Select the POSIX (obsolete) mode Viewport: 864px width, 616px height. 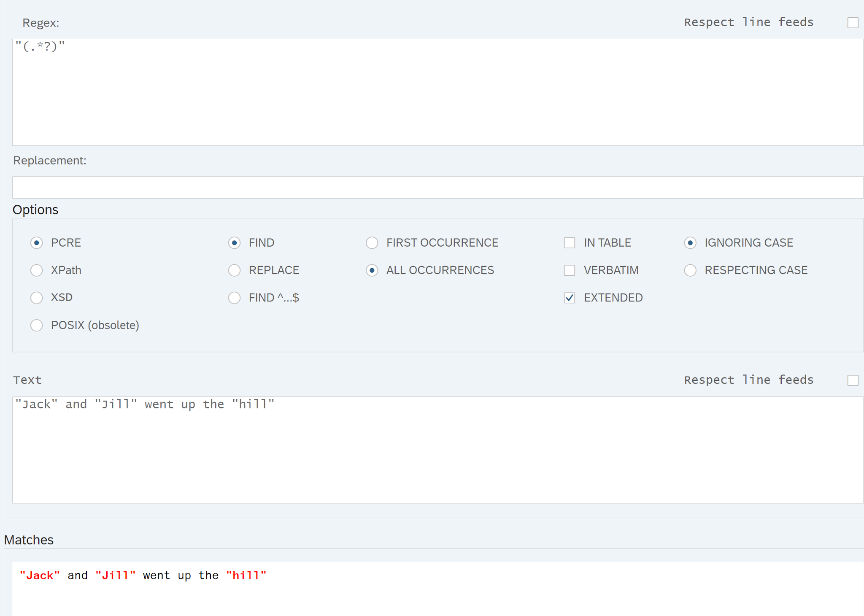pos(37,325)
